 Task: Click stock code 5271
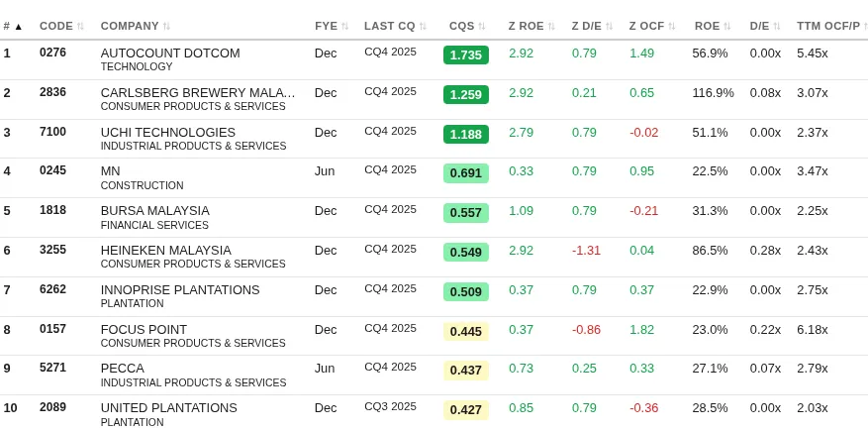click(52, 368)
